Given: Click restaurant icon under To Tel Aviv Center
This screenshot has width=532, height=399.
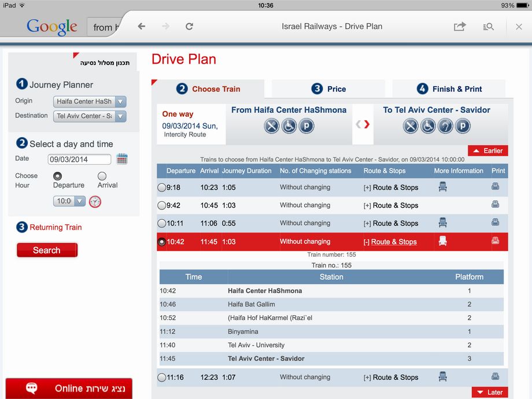Looking at the screenshot, I should tap(411, 126).
